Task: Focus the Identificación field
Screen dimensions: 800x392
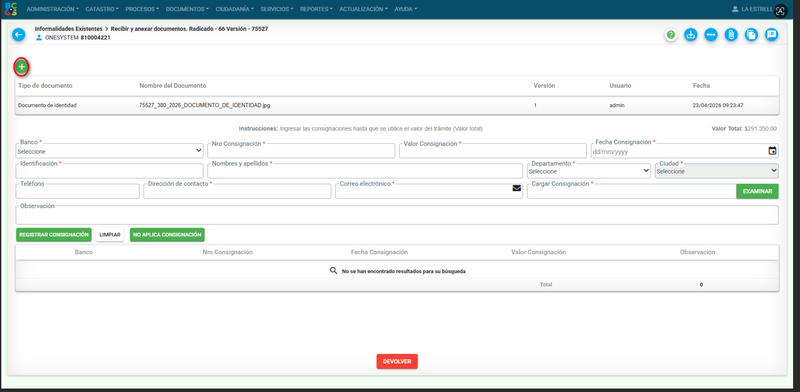Action: click(110, 172)
